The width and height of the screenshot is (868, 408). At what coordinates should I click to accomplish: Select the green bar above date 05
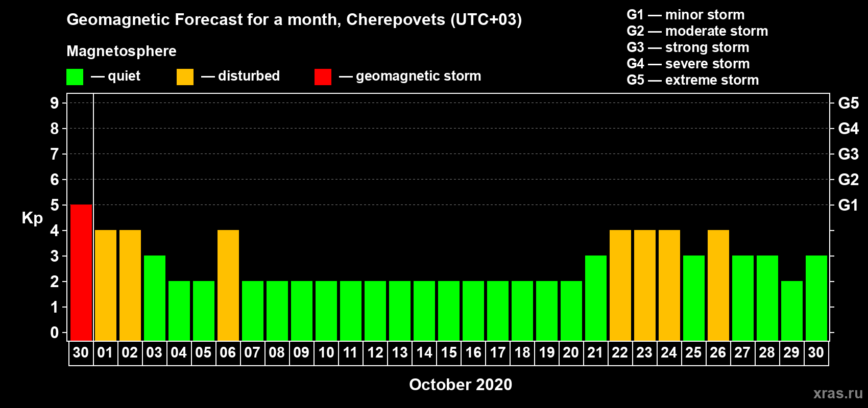(x=204, y=311)
